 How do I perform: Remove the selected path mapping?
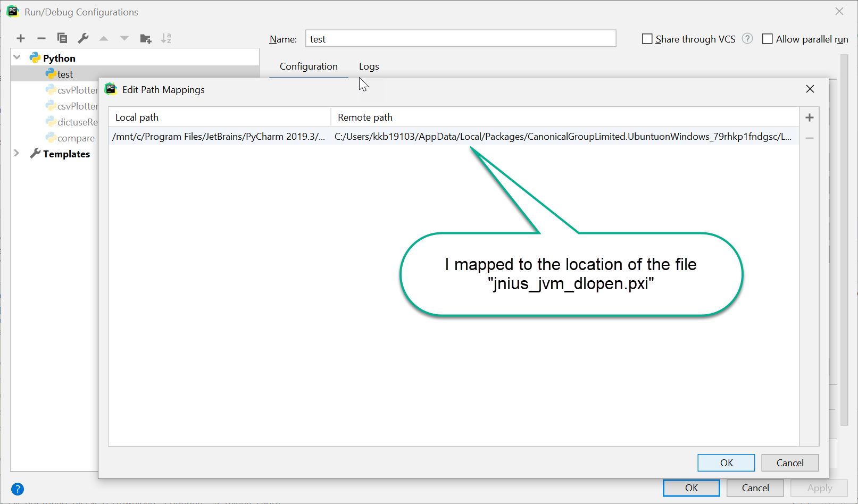point(809,138)
